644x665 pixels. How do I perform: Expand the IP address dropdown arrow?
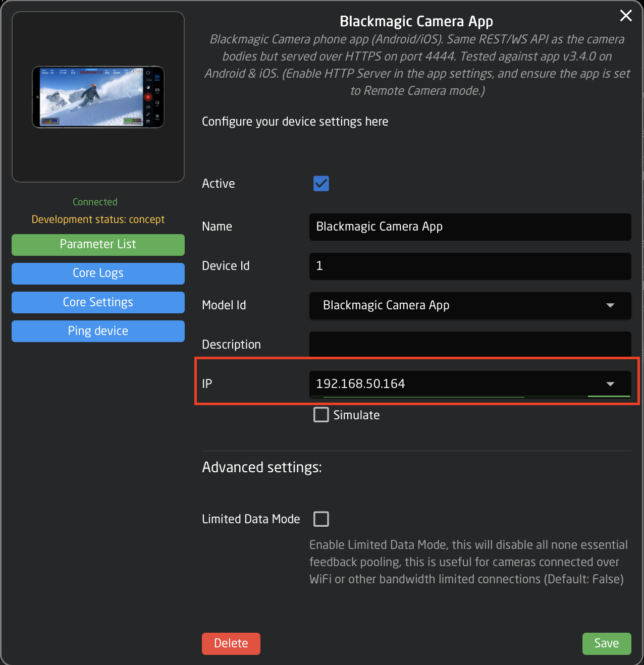[x=610, y=384]
